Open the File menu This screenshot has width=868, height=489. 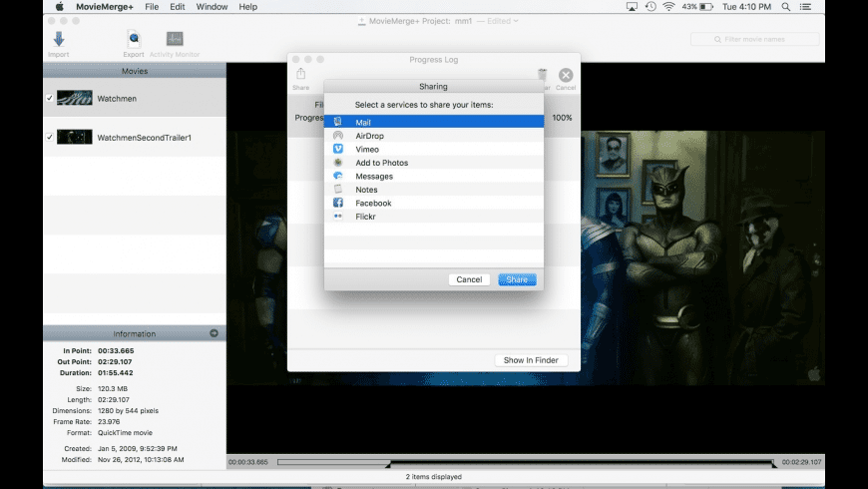pos(152,7)
